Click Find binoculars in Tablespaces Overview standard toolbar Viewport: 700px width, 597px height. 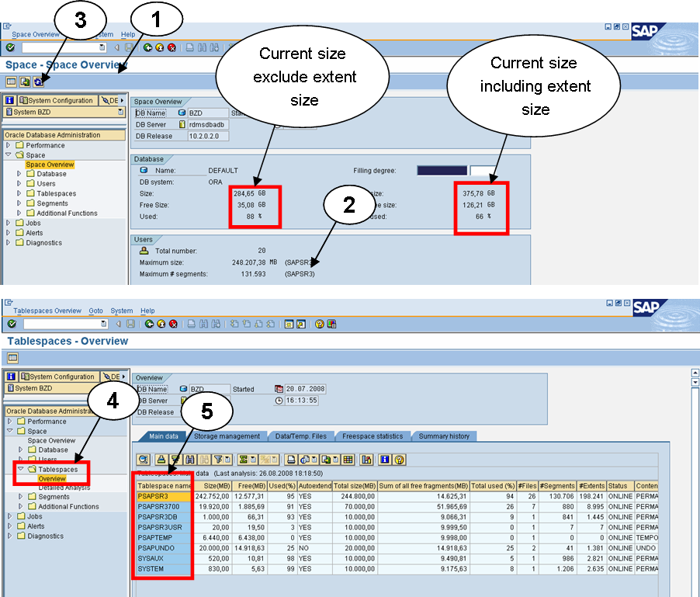(x=203, y=324)
